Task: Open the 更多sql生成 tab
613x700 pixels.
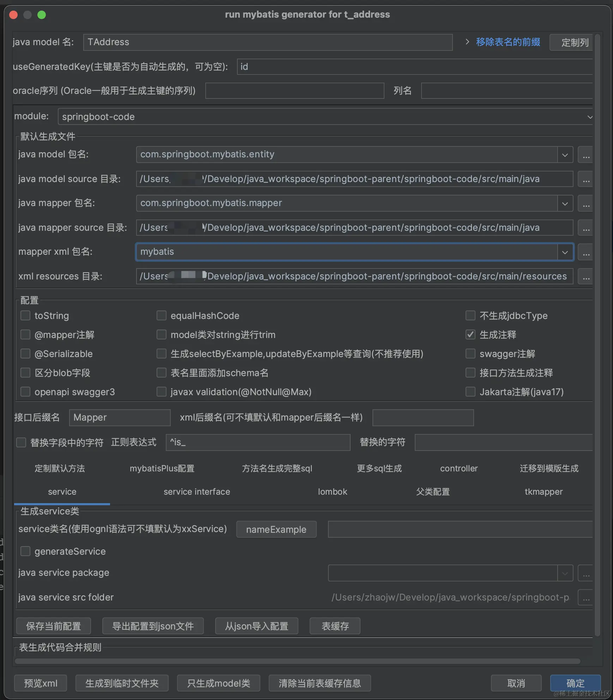Action: tap(379, 469)
